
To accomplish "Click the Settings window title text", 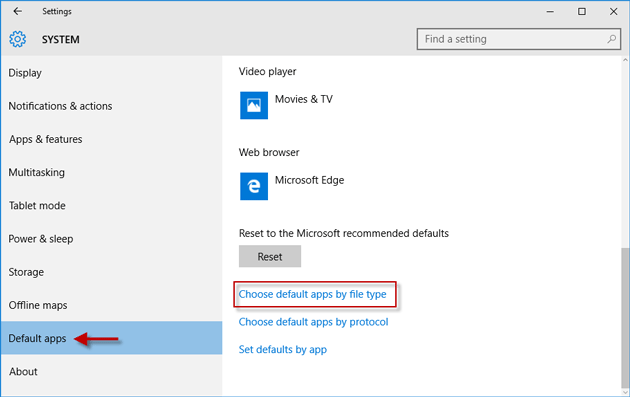I will 57,11.
